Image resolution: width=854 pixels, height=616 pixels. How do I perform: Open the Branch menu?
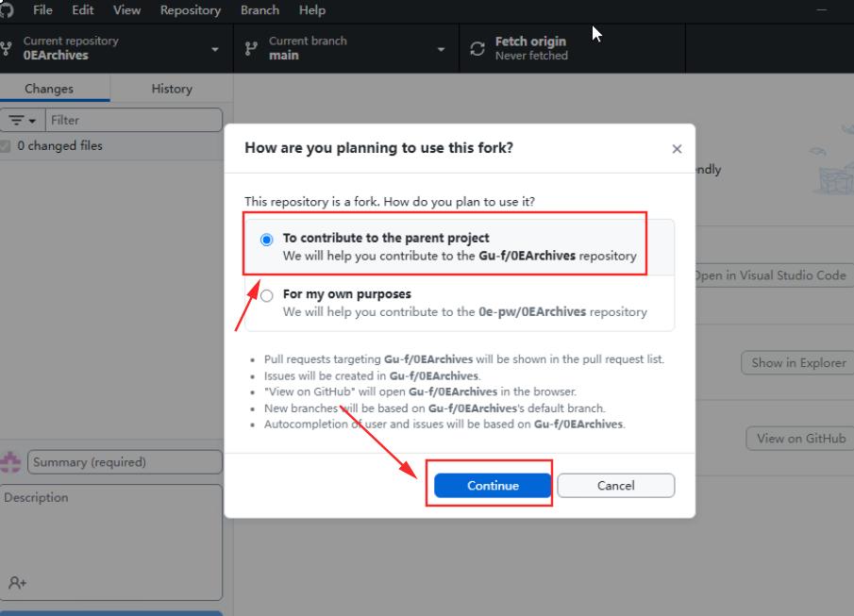coord(260,10)
